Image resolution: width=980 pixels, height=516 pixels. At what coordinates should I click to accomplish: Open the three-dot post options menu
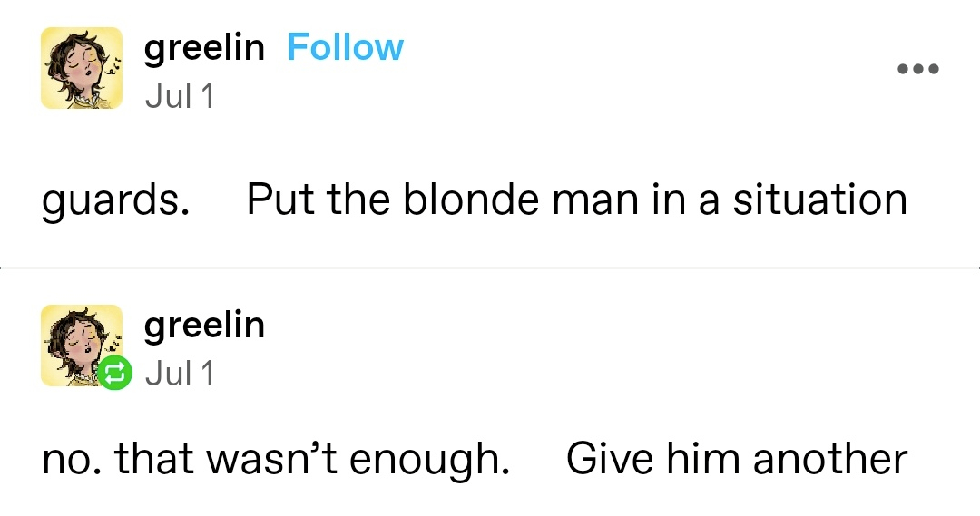tap(917, 69)
